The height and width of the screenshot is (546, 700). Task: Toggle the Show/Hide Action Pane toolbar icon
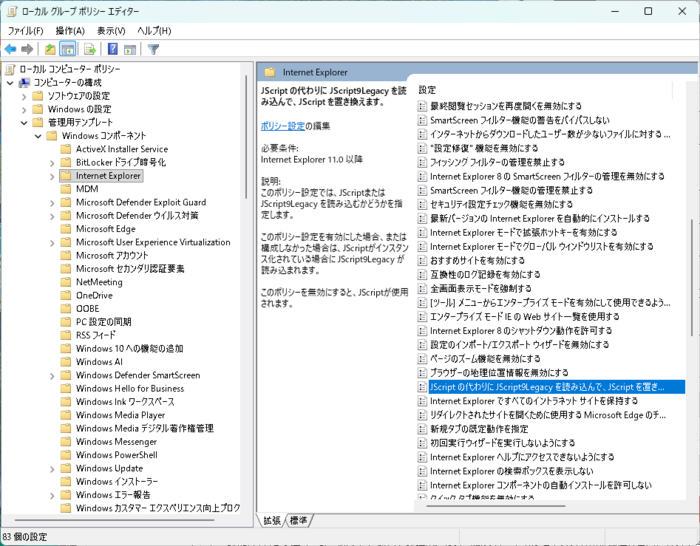131,49
